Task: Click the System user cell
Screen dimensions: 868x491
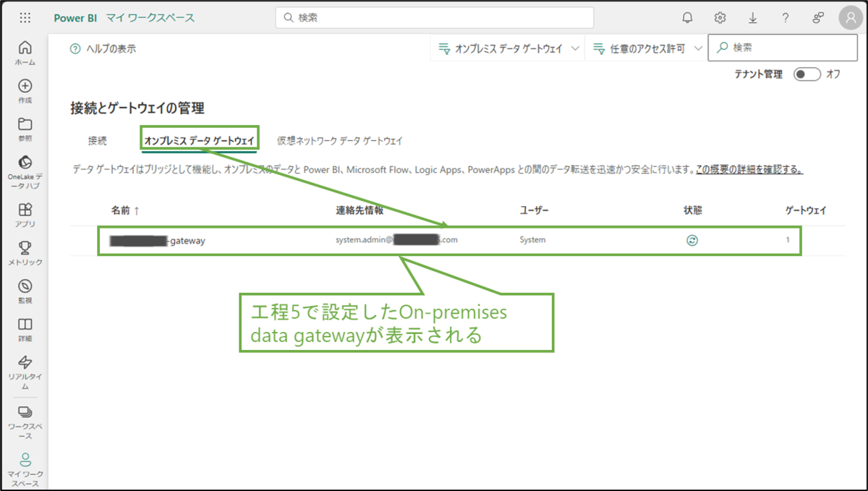Action: coord(532,240)
